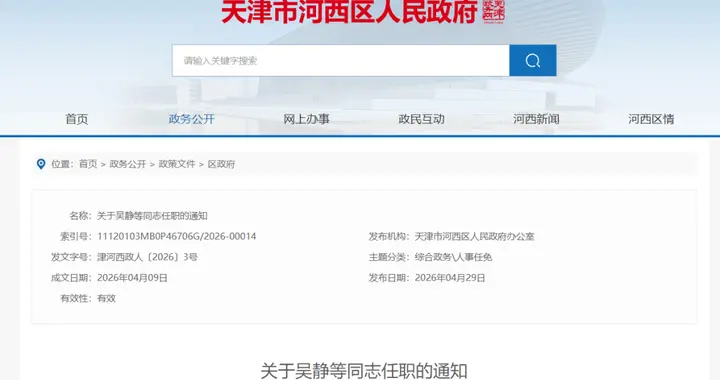Go to 首页 via breadcrumb link
This screenshot has height=380, width=720.
click(x=88, y=164)
